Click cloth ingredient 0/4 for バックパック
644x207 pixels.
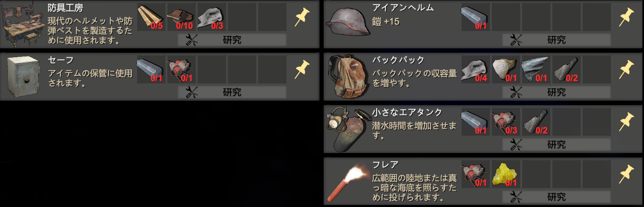[476, 70]
